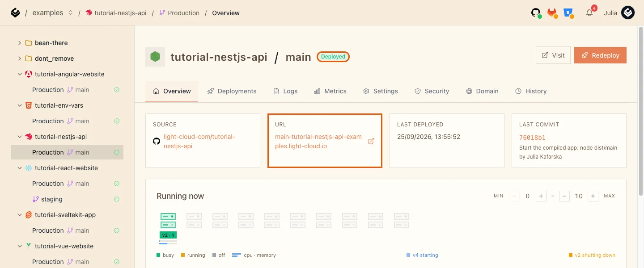
Task: Expand the bean-there folder
Action: (x=19, y=43)
